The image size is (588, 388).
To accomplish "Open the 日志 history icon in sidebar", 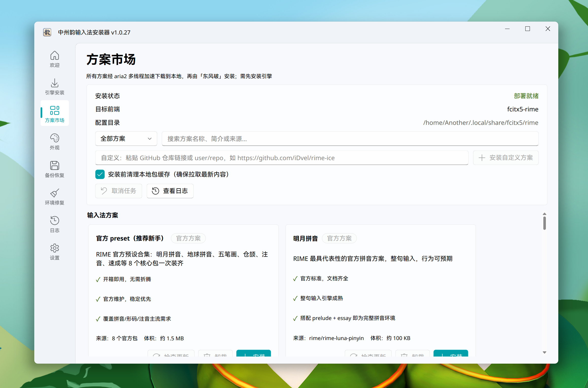I will tap(55, 220).
